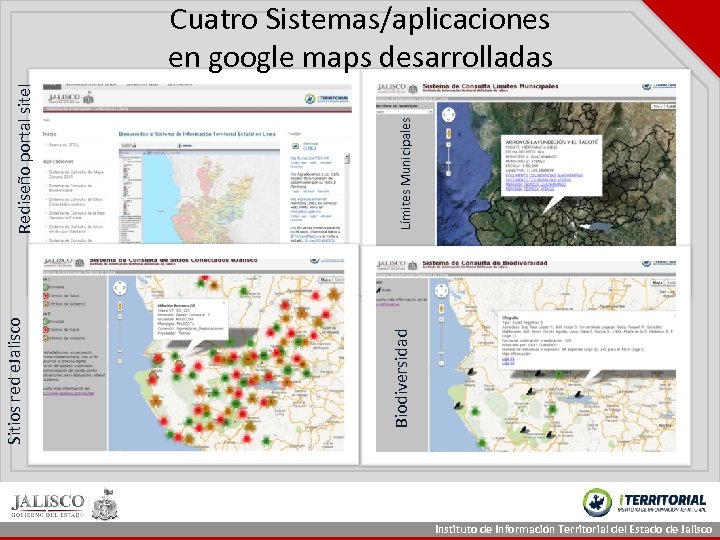
Task: Click zoom slider handle on the Biodiversidad map
Action: pos(441,353)
